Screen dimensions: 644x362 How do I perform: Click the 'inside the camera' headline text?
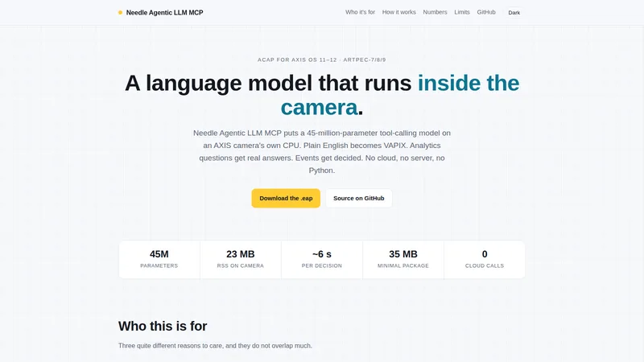399,95
